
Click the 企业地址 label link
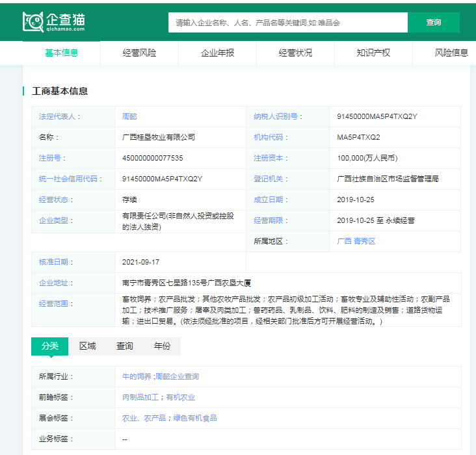point(53,283)
